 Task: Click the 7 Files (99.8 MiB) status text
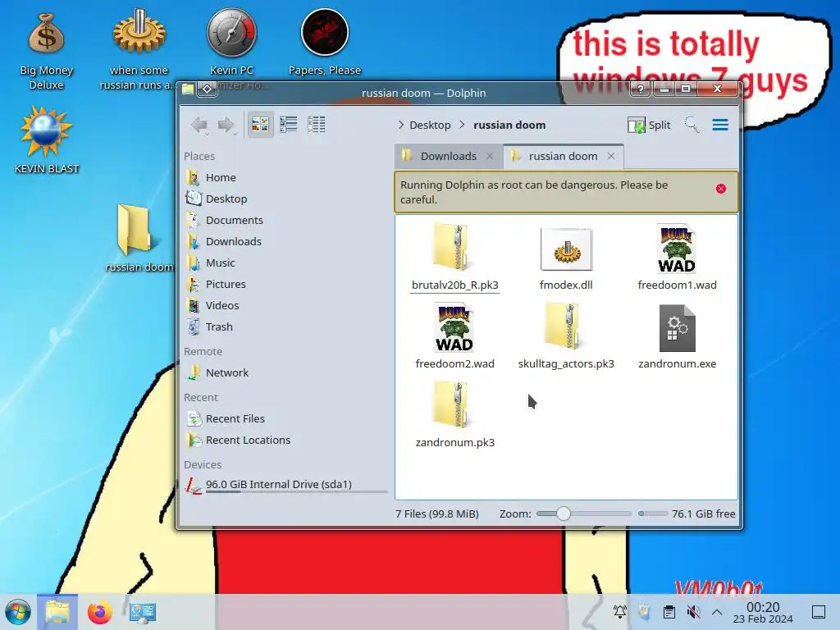(437, 514)
